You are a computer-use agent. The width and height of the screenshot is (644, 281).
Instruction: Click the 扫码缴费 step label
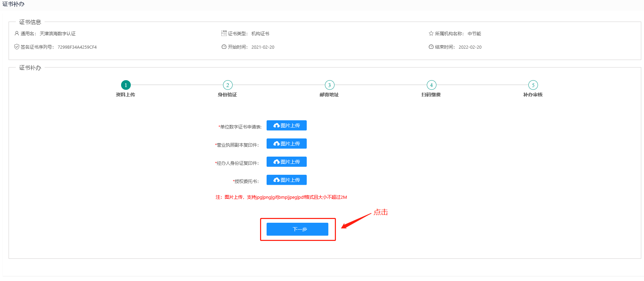431,95
